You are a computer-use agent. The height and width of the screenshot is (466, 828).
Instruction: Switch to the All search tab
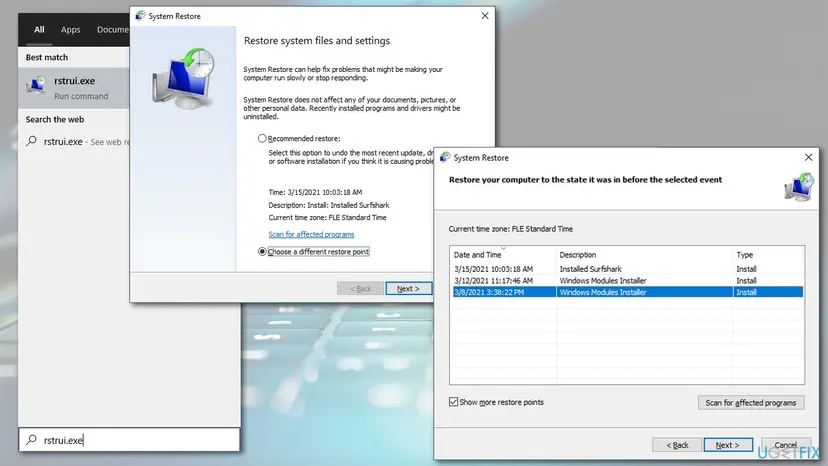(39, 30)
